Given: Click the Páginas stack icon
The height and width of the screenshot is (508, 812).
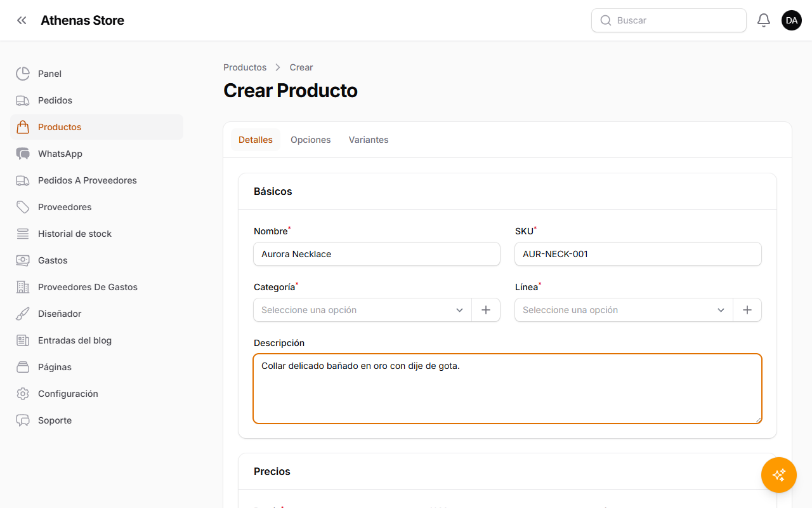Looking at the screenshot, I should 23,367.
